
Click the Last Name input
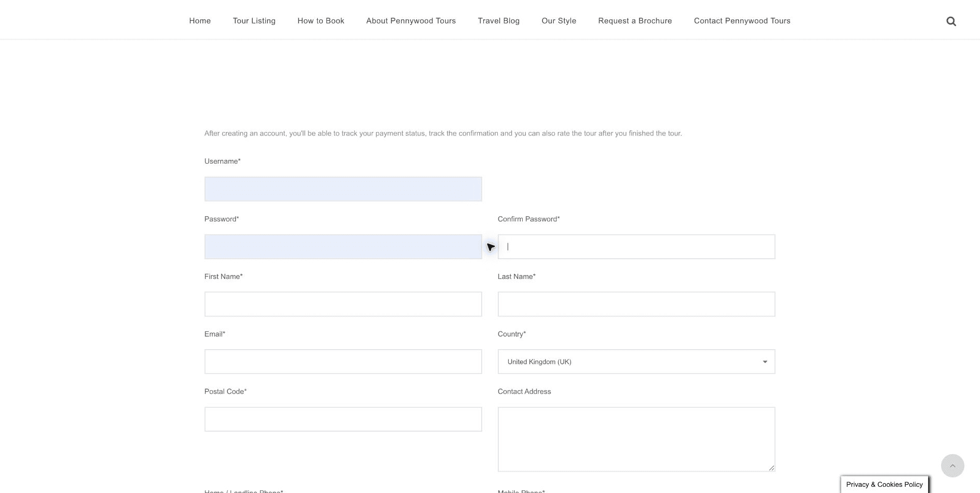636,304
